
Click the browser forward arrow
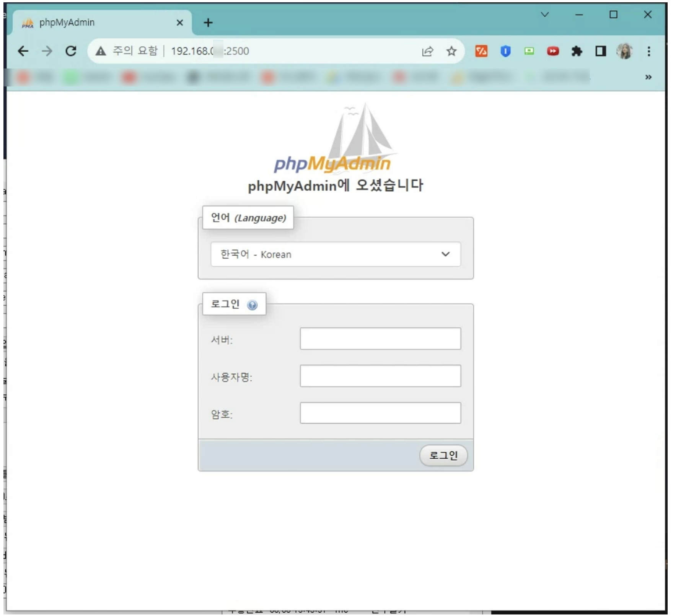[47, 51]
